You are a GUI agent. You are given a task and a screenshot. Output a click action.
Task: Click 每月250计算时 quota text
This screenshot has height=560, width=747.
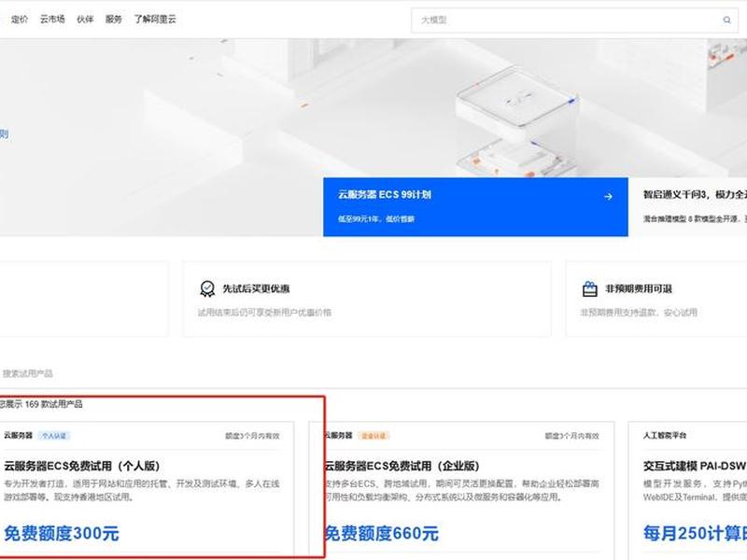tap(695, 533)
